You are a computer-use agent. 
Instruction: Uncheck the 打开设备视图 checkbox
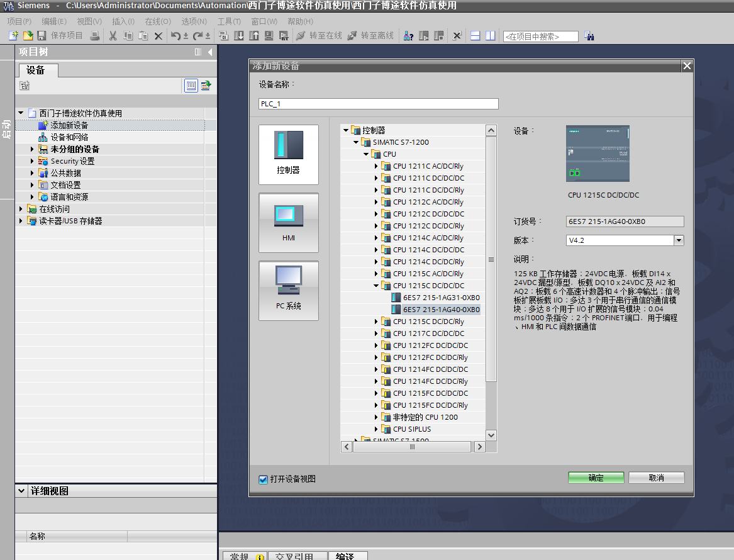point(263,479)
